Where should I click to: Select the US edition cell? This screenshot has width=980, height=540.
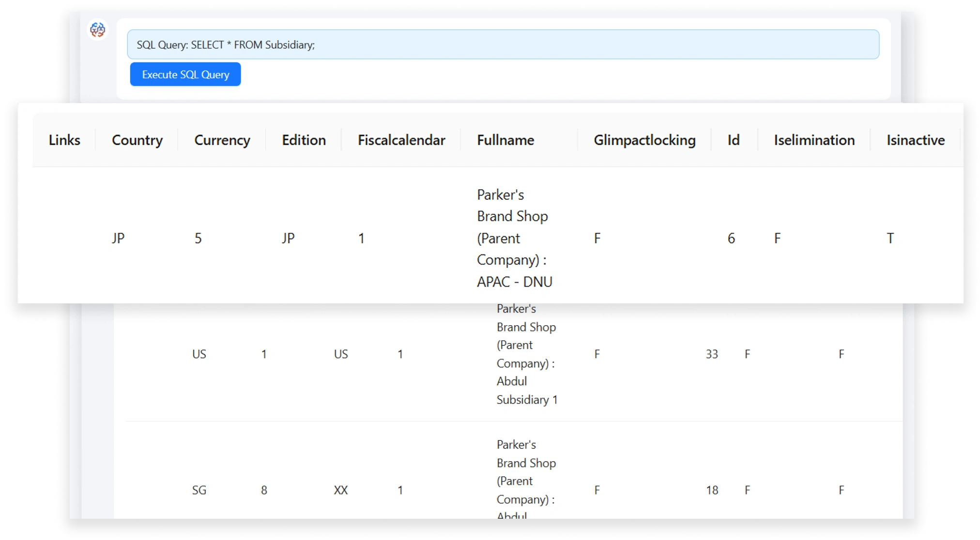tap(341, 354)
